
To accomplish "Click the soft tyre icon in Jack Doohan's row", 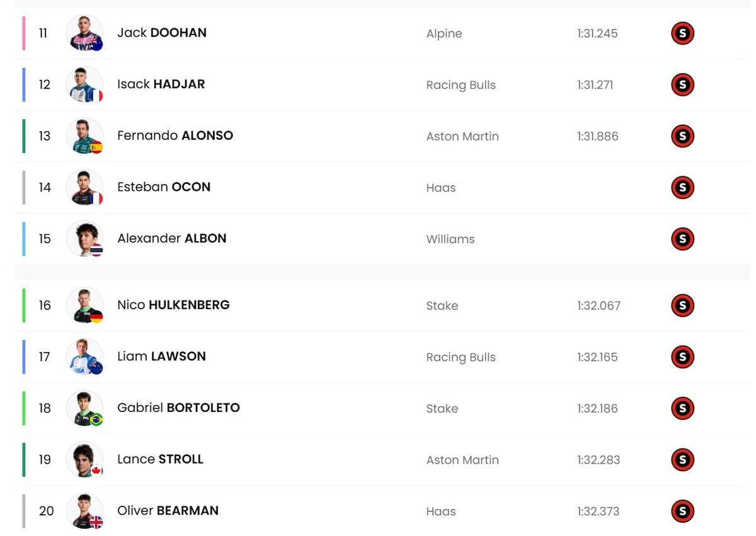I will (682, 33).
